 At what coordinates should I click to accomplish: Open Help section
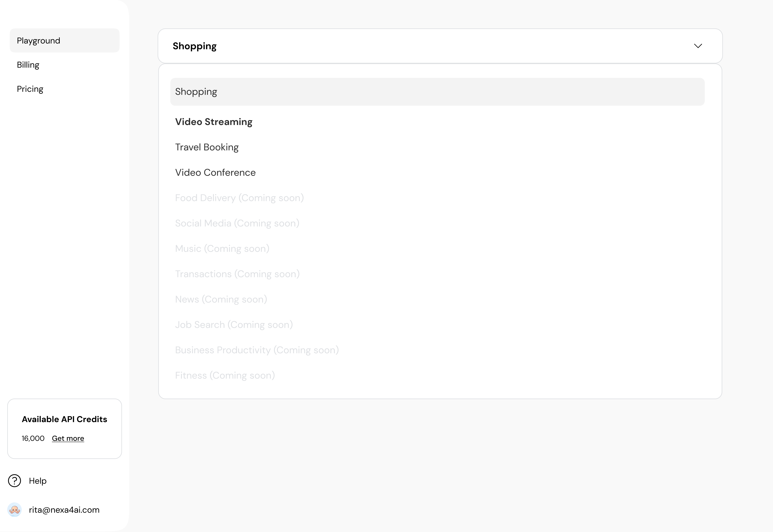click(x=38, y=481)
